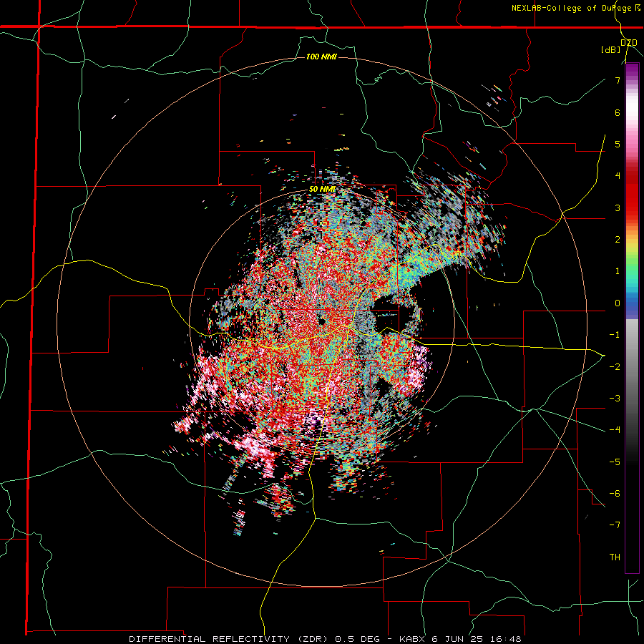Click the -4 dB scale label
The image size is (644, 644).
tap(615, 430)
